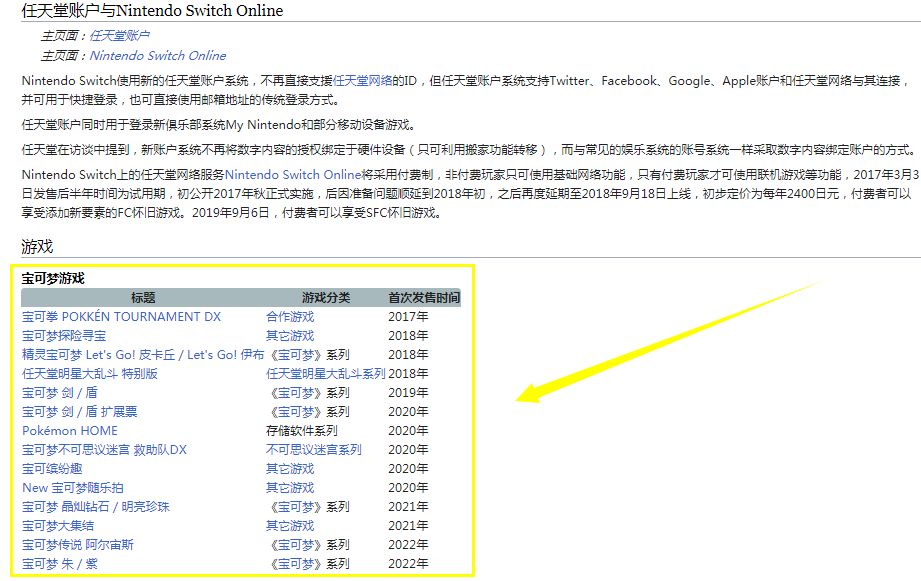Click the paragraph starting 任天堂在访谈中提到
Screen dimensions: 921x581
(x=469, y=150)
